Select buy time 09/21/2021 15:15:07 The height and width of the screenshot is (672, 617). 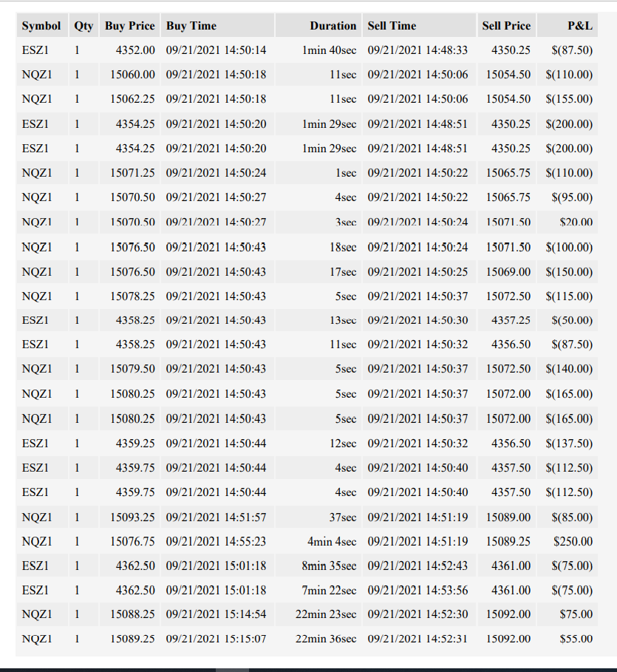(x=218, y=639)
